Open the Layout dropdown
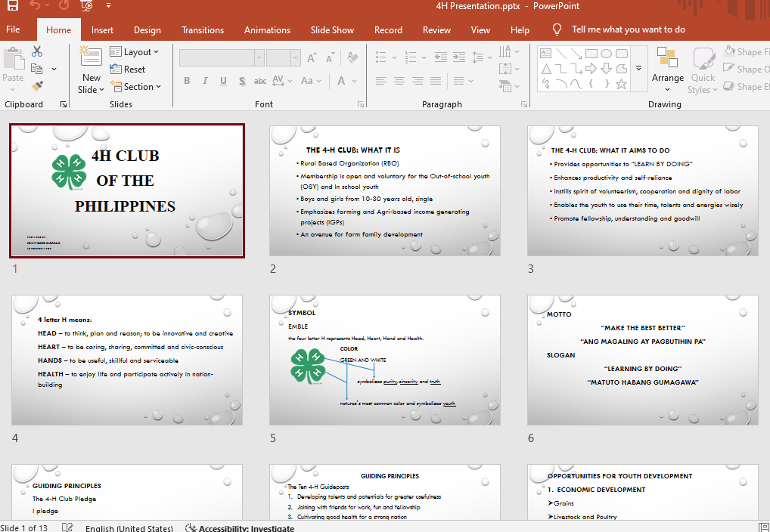The height and width of the screenshot is (532, 770). pos(134,51)
